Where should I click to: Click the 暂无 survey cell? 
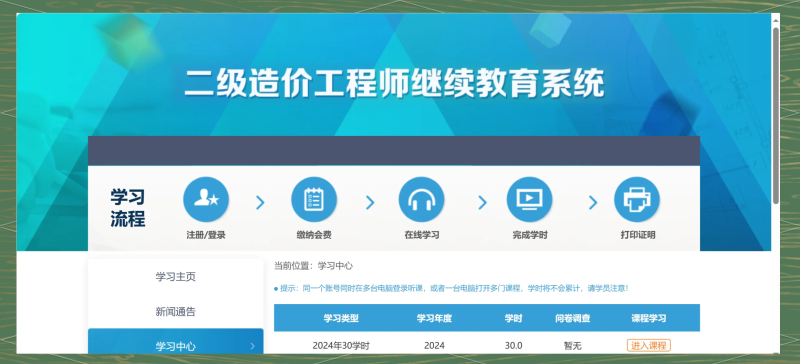pos(572,346)
